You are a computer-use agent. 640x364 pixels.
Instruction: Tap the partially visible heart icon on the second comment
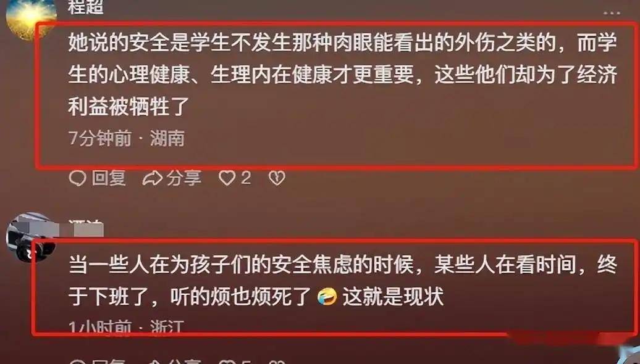pyautogui.click(x=227, y=361)
